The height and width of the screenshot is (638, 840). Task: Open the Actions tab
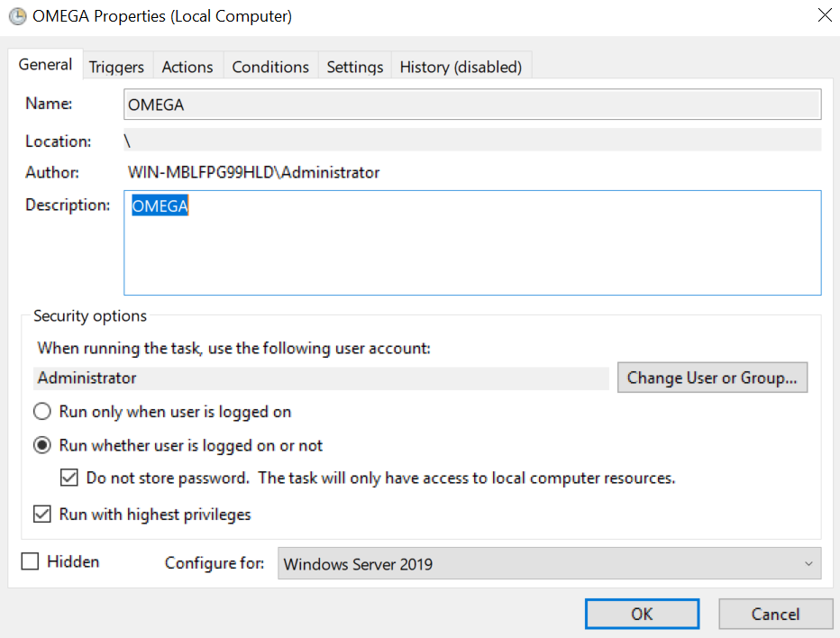(187, 66)
